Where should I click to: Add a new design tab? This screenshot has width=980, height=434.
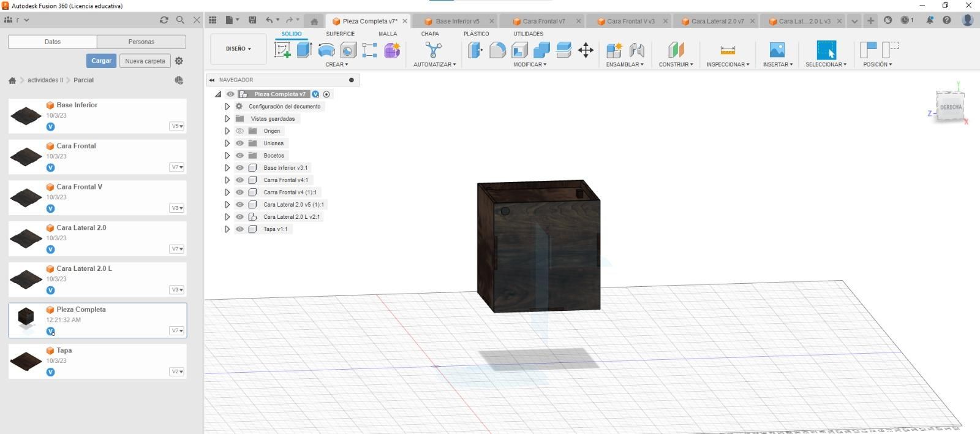click(870, 20)
